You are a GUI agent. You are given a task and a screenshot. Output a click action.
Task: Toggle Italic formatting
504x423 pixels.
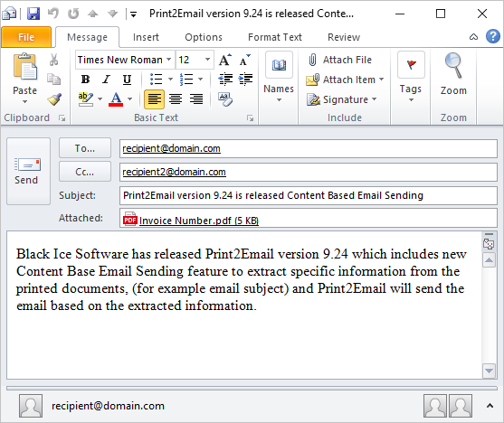point(106,79)
